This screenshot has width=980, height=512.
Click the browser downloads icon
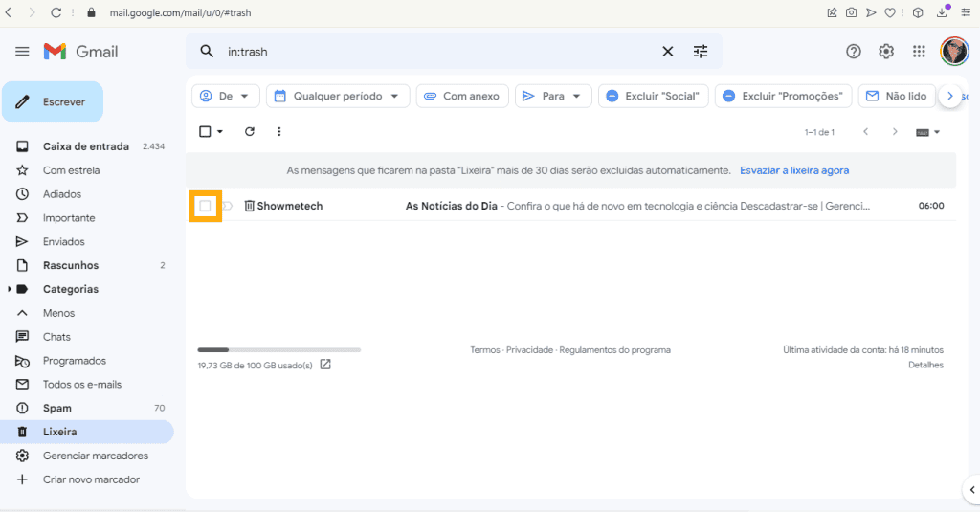pos(942,12)
